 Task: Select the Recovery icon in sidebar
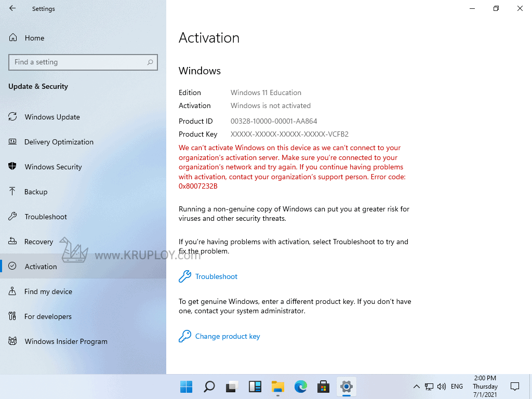(x=12, y=241)
